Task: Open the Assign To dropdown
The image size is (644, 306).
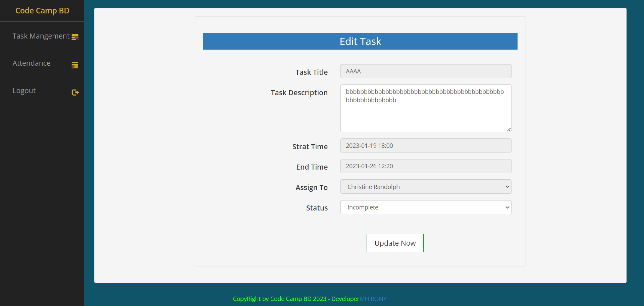Action: (425, 186)
